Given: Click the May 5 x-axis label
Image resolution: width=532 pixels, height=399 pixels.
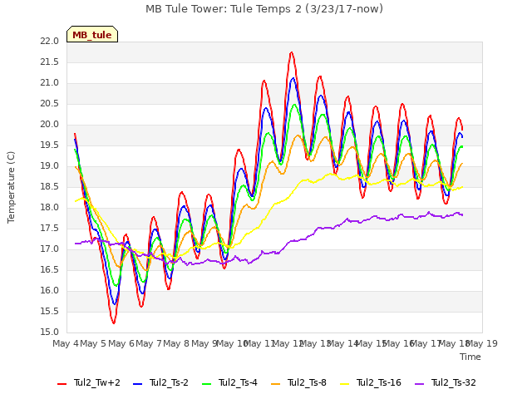Looking at the screenshot, I should (x=93, y=343).
